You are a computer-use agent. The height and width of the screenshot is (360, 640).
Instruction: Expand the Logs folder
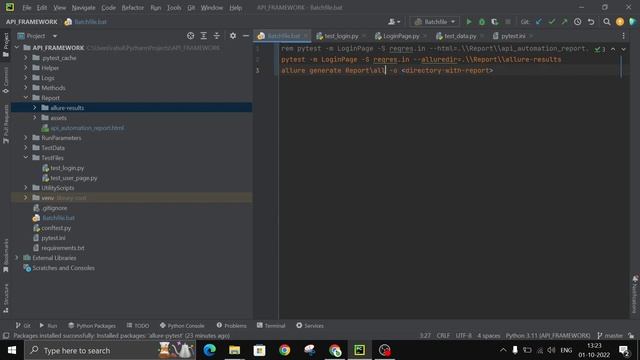click(26, 78)
